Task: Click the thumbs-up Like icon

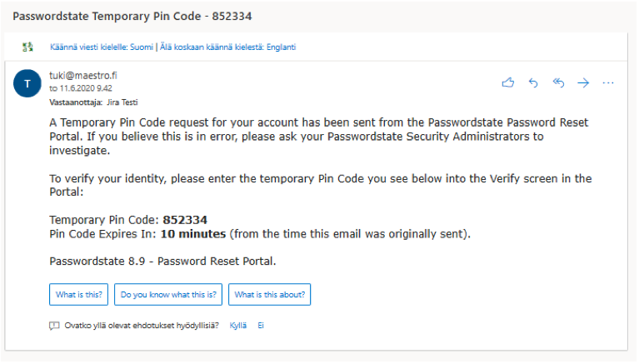Action: click(507, 82)
